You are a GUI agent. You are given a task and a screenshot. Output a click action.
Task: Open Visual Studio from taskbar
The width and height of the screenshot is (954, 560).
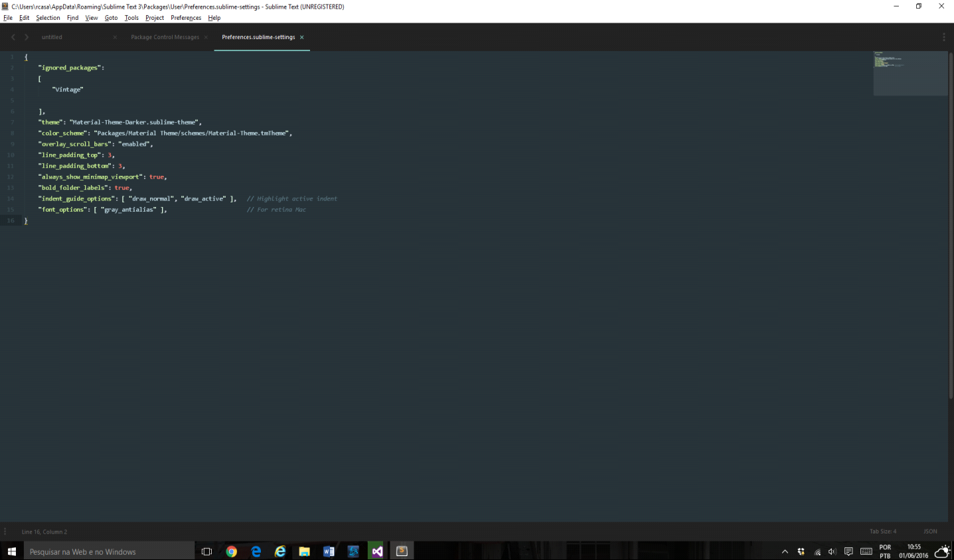(x=377, y=551)
